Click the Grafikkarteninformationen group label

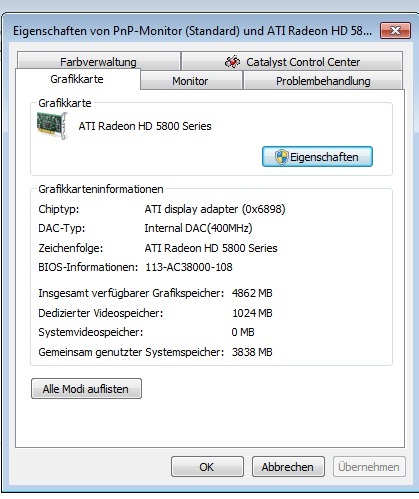coord(101,189)
